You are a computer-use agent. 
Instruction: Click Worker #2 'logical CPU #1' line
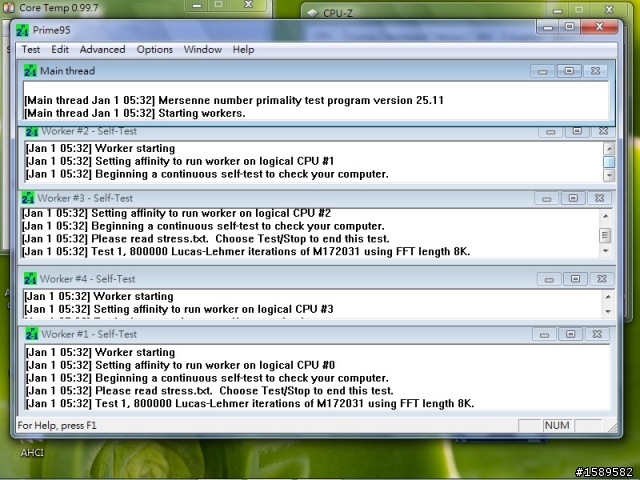tap(180, 161)
